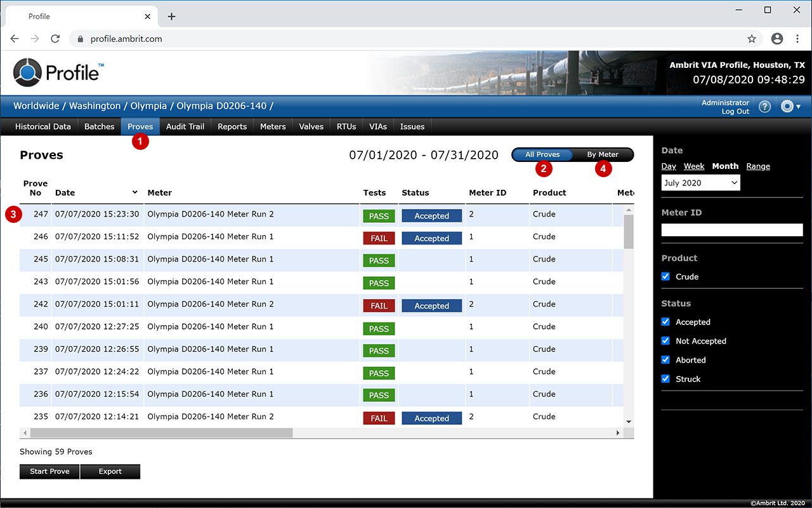812x508 pixels.
Task: Toggle the Struck status checkbox
Action: [665, 378]
